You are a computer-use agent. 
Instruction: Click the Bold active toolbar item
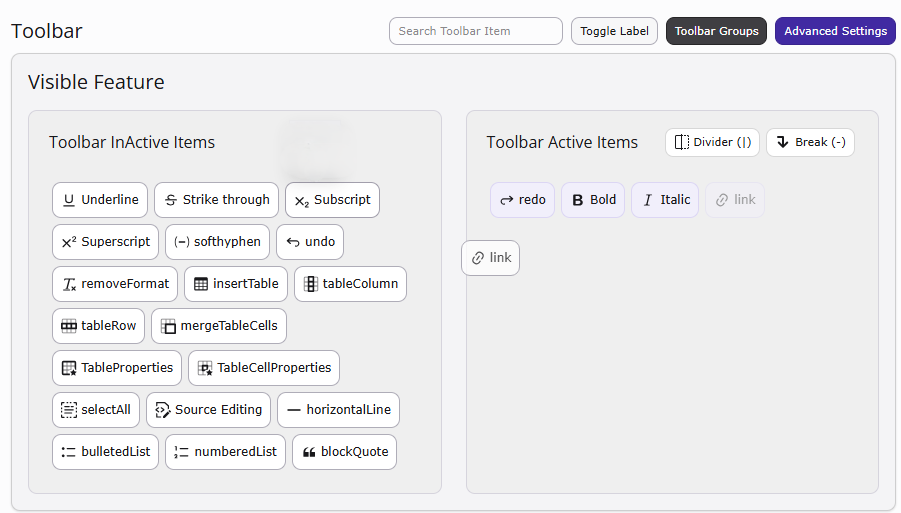point(593,200)
